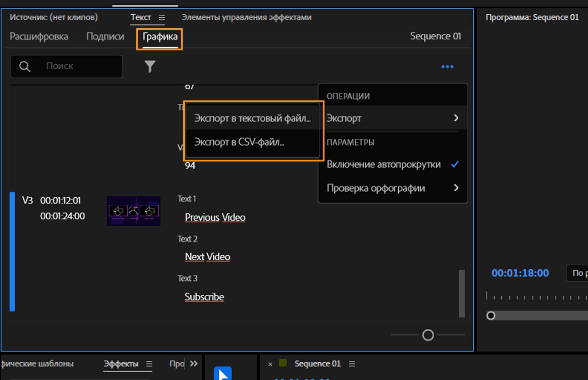Viewport: 588px width, 380px height.
Task: Switch to the Расшифровка tab
Action: [x=39, y=36]
